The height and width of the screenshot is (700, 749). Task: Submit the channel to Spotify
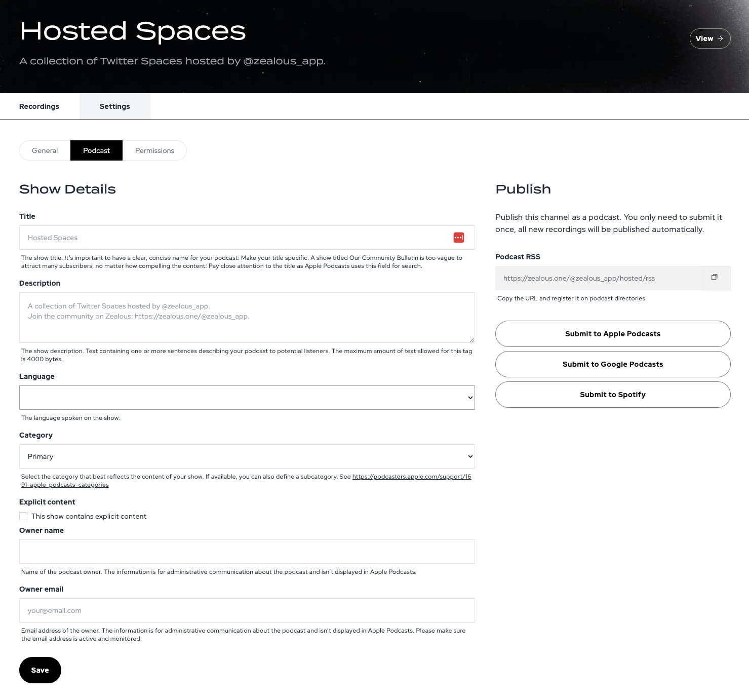pyautogui.click(x=612, y=395)
